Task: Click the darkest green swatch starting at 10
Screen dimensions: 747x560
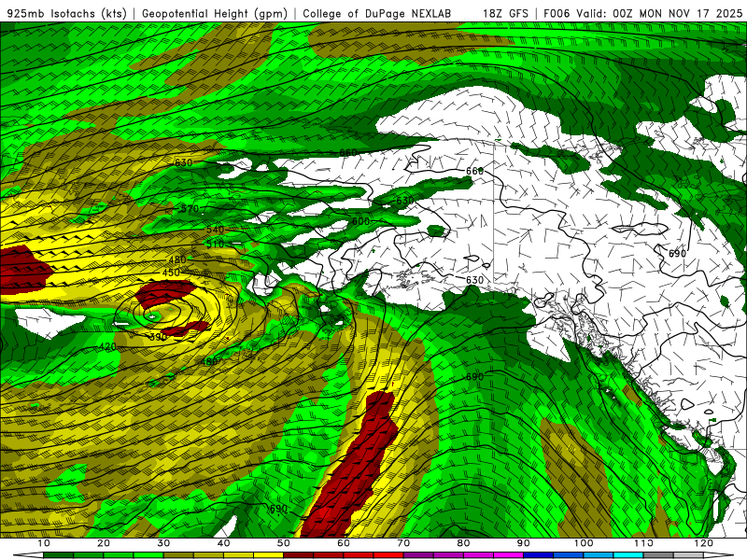Action: pyautogui.click(x=58, y=555)
